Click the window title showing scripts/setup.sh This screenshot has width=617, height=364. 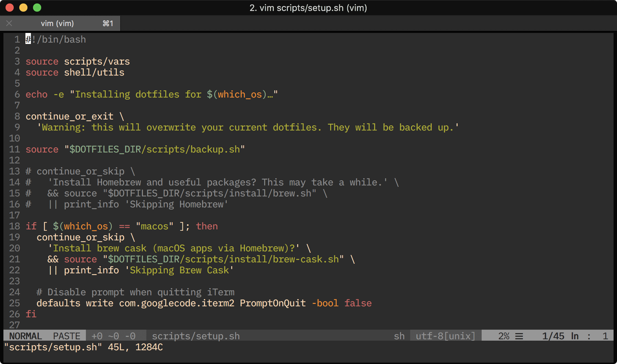click(308, 8)
